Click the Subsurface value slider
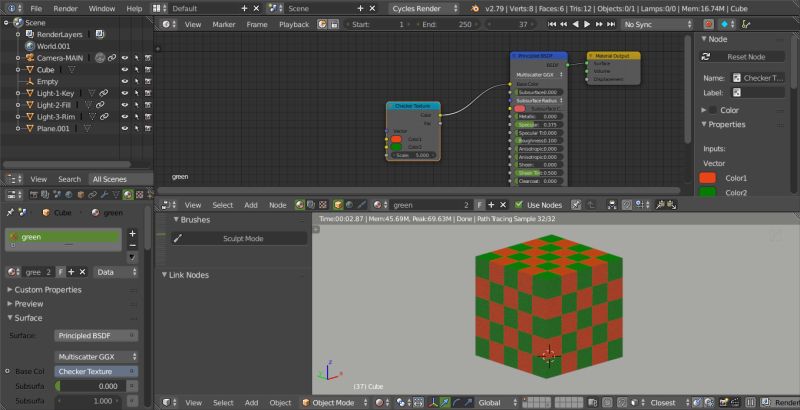The width and height of the screenshot is (800, 410). (x=91, y=387)
